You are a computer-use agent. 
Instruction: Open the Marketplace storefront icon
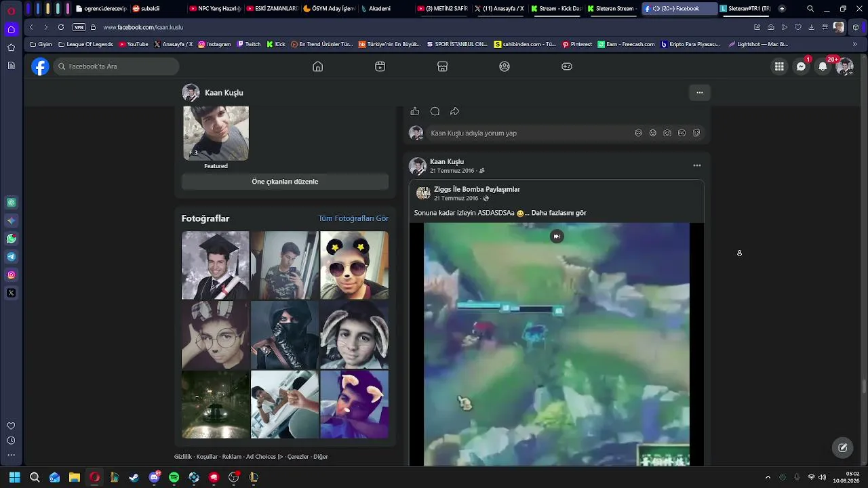[x=442, y=66]
